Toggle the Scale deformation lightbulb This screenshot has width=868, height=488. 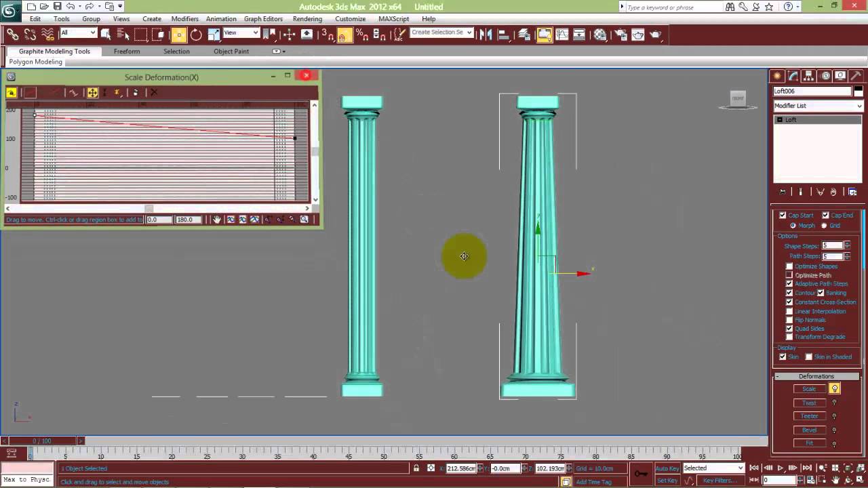[x=834, y=388]
